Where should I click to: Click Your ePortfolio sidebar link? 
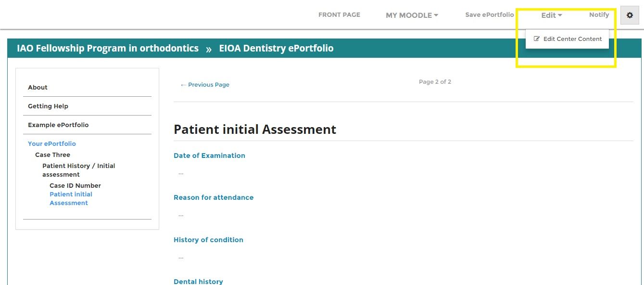coord(52,144)
